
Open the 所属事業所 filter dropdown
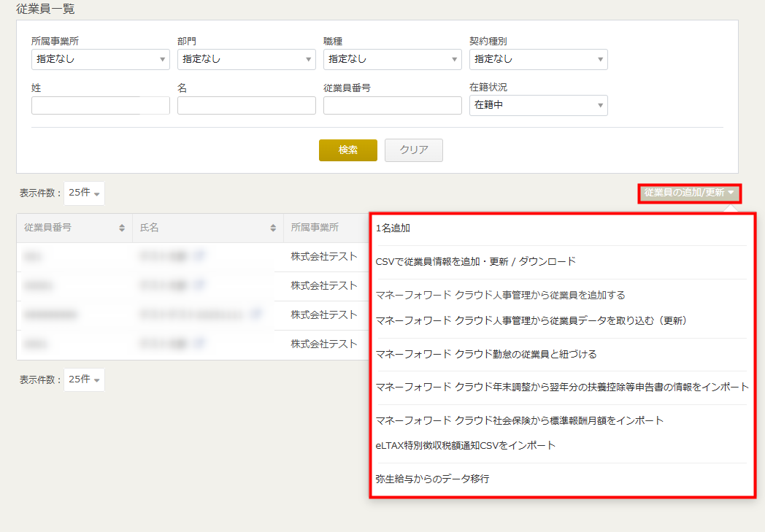click(x=100, y=59)
